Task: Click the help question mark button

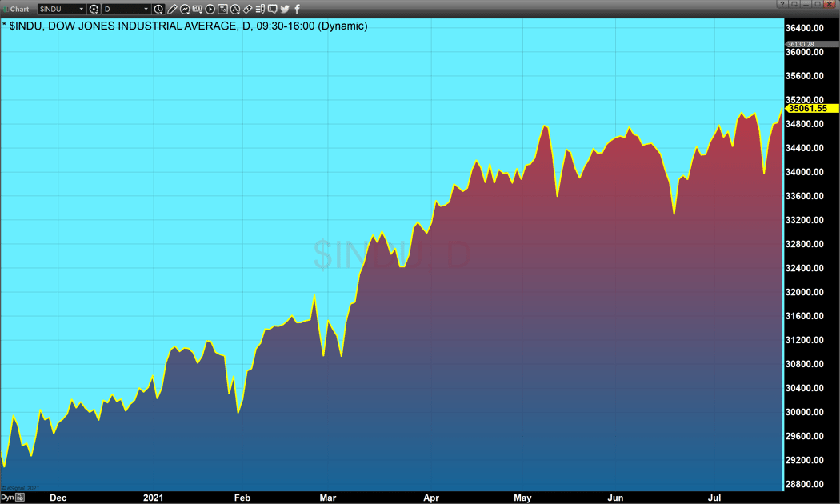Action: 782,4
